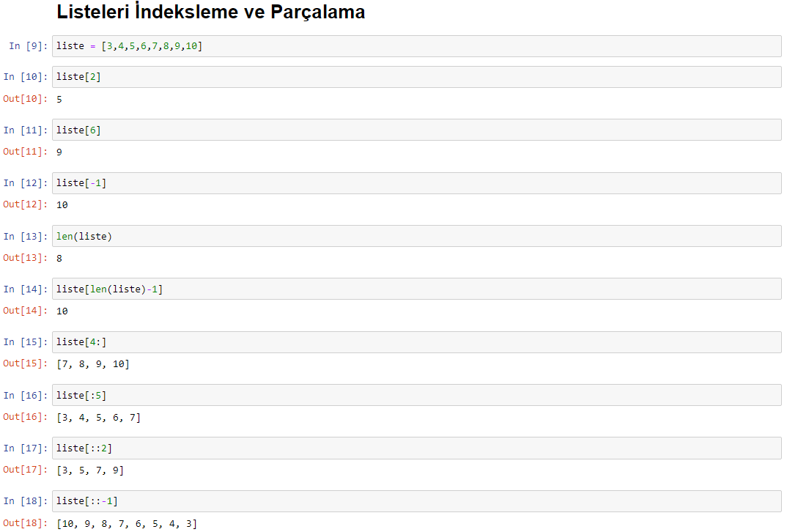Click the liste[len(liste)-1] cell
The image size is (787, 532).
(417, 289)
